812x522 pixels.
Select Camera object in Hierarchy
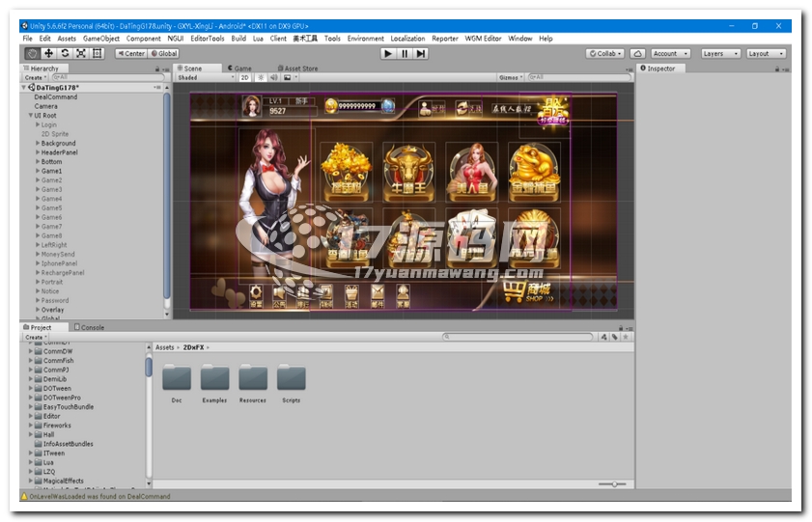coord(45,106)
